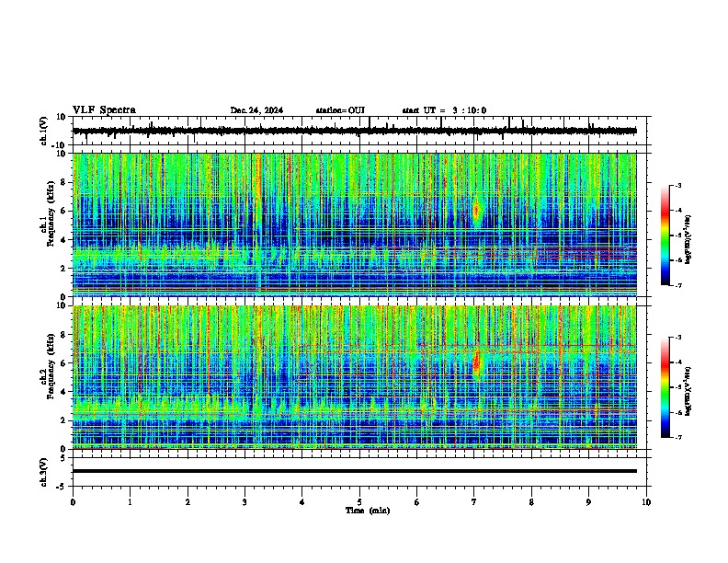Click the "8" kHz tick on ch.1 frequency axis
The height and width of the screenshot is (563, 728).
pyautogui.click(x=64, y=182)
